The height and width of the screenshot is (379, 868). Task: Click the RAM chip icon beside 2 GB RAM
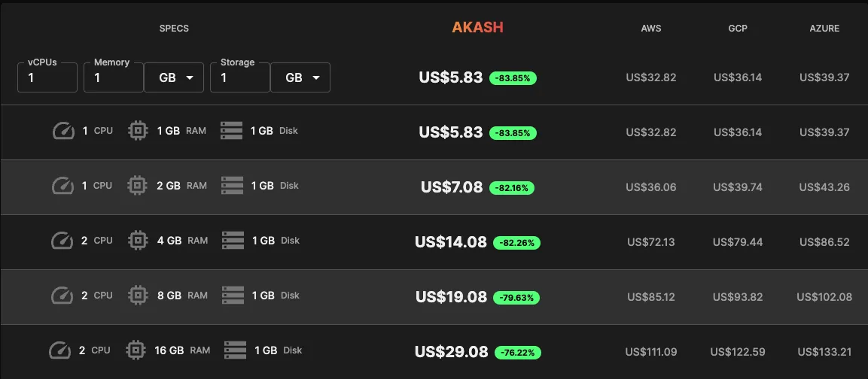pos(137,186)
